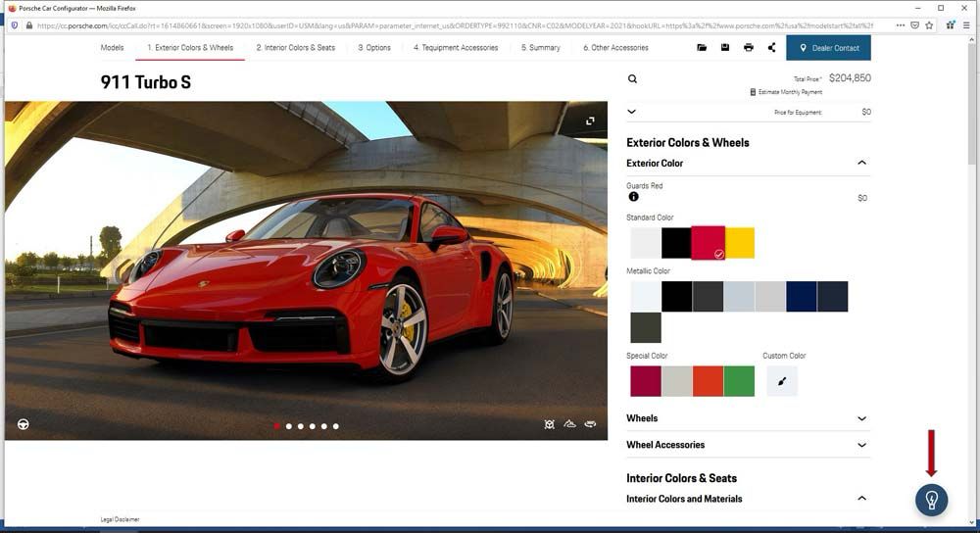Show the sixth car image via carousel dot
This screenshot has width=980, height=533.
[x=335, y=426]
